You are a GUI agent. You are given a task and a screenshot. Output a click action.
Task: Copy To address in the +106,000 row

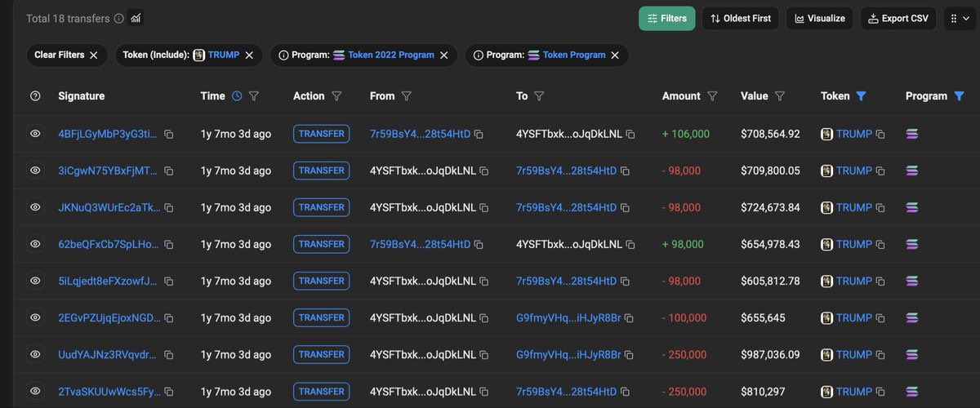pos(630,134)
